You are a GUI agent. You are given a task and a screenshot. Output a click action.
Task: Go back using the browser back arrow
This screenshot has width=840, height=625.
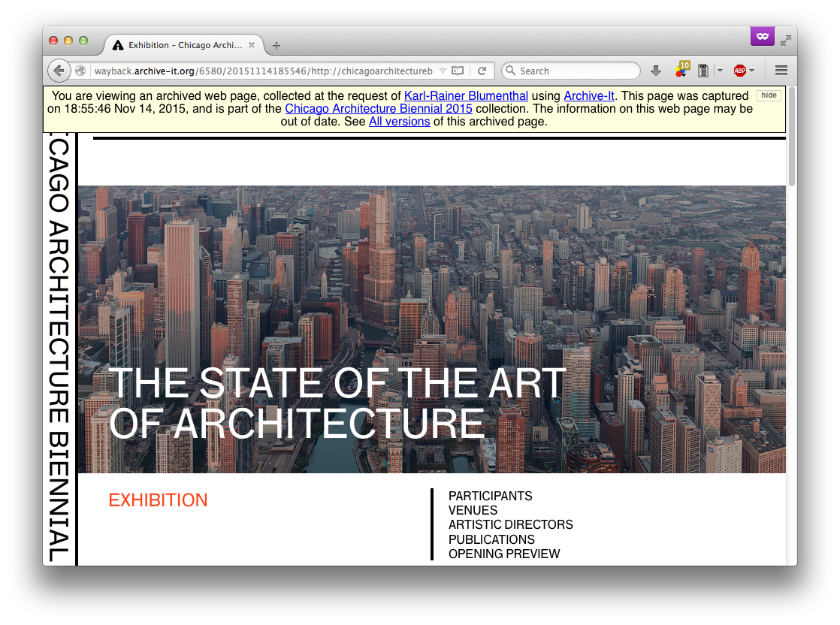(59, 71)
